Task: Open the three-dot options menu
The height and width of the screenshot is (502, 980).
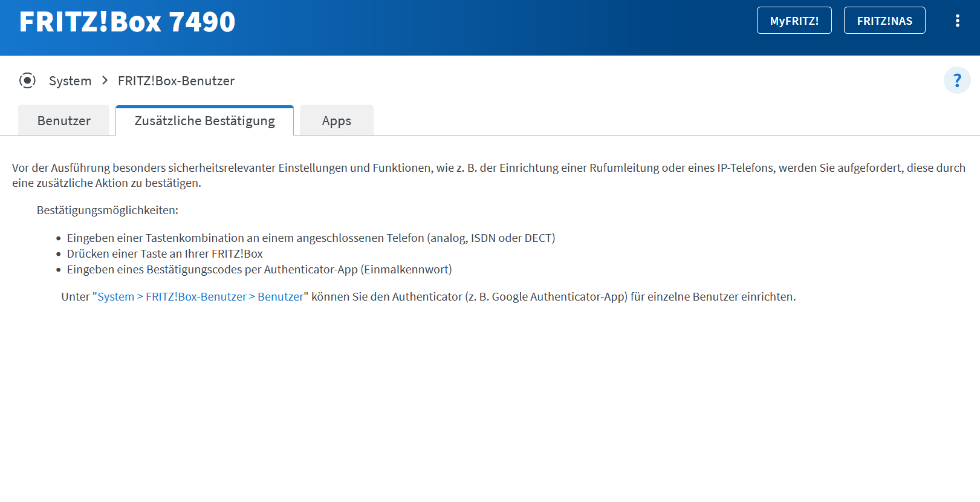Action: point(957,21)
